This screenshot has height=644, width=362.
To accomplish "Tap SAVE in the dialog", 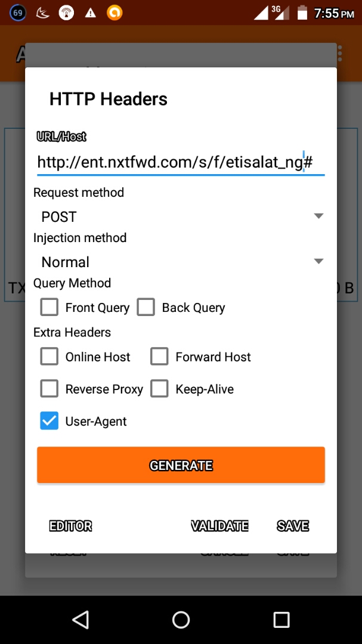I will [x=293, y=526].
